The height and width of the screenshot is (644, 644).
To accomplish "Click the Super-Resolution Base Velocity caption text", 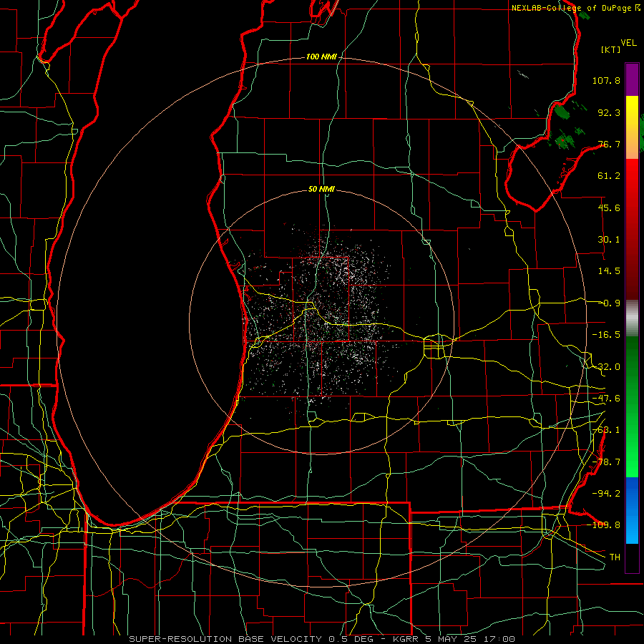I will 321,639.
